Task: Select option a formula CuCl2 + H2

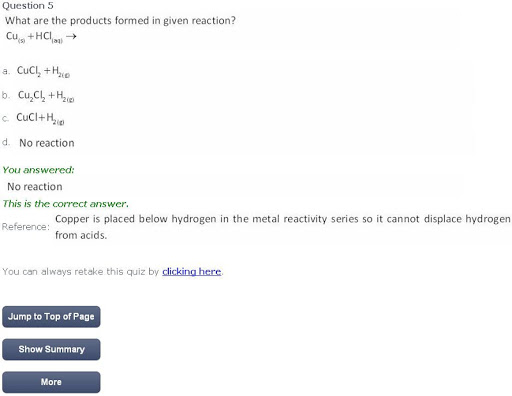Action: coord(43,71)
